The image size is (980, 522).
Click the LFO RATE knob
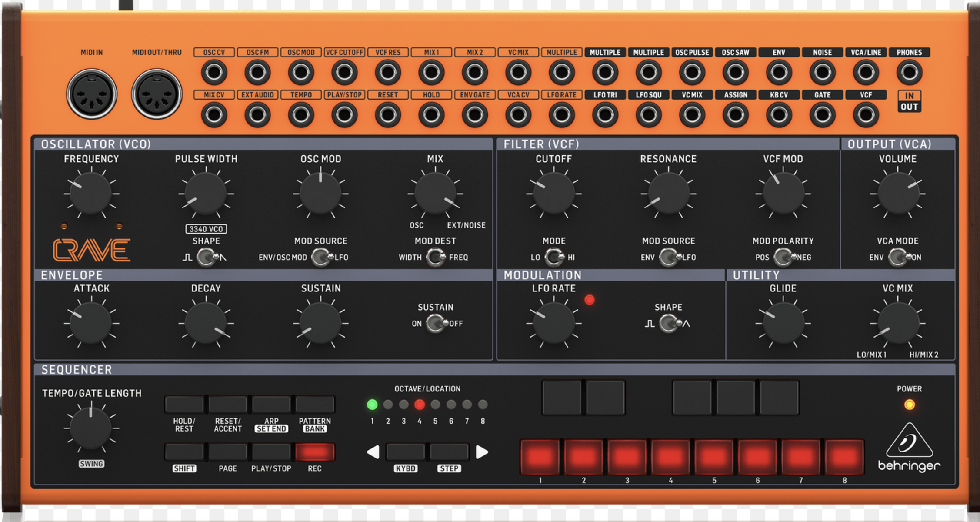pyautogui.click(x=554, y=323)
